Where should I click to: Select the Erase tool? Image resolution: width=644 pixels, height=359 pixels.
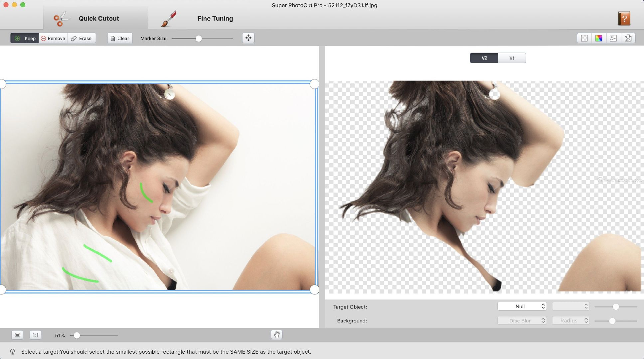point(82,38)
